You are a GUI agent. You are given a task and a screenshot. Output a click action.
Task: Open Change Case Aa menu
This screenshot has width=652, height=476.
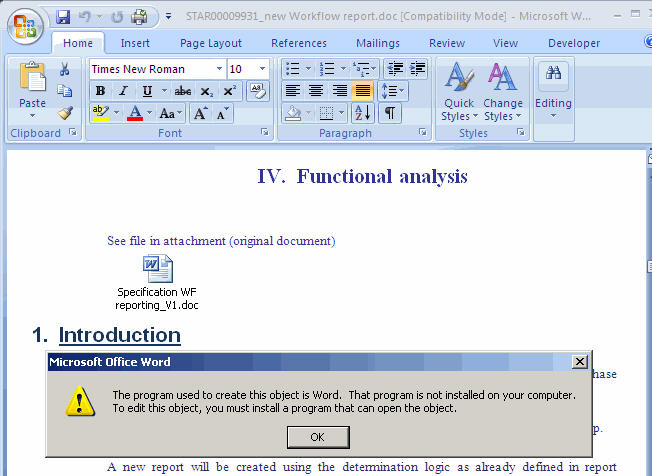pyautogui.click(x=170, y=113)
